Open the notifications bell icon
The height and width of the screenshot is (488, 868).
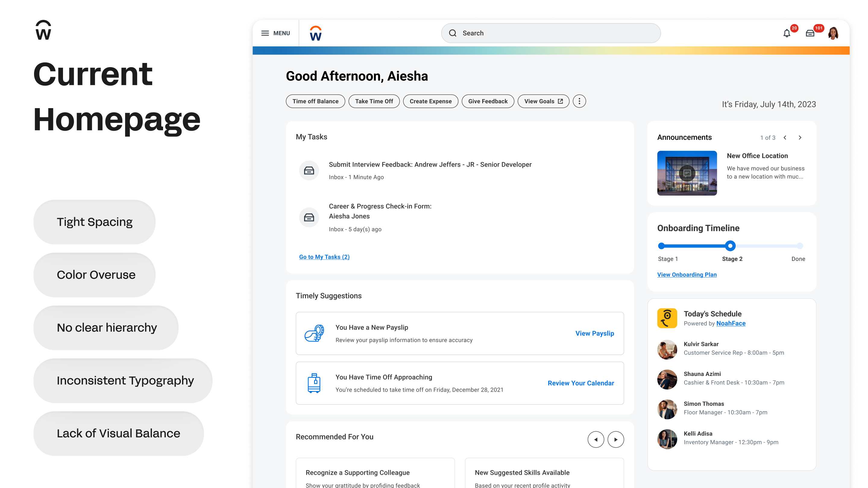[786, 33]
